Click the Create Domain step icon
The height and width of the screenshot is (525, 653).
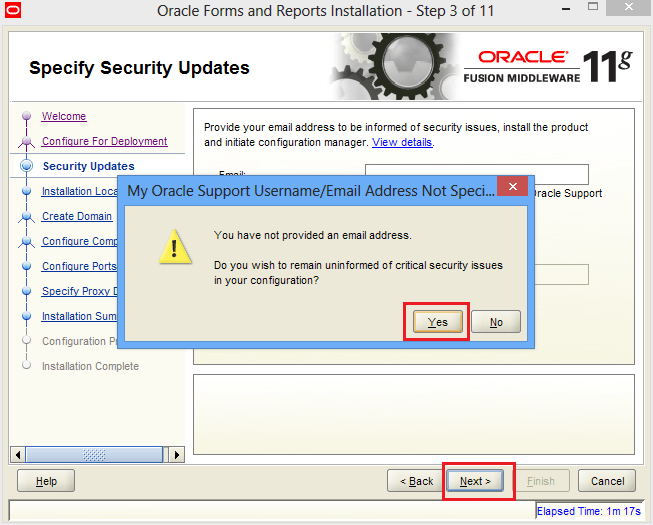[26, 216]
